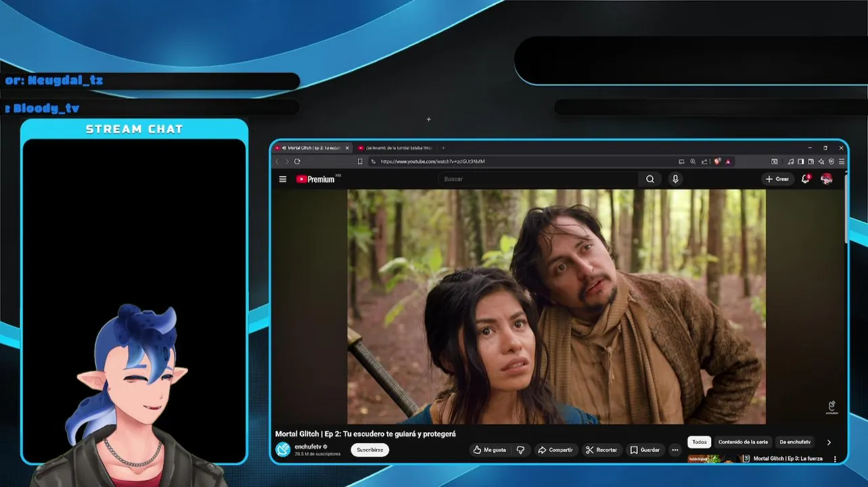The height and width of the screenshot is (487, 868).
Task: Click the browser address bar URL
Action: (x=433, y=162)
